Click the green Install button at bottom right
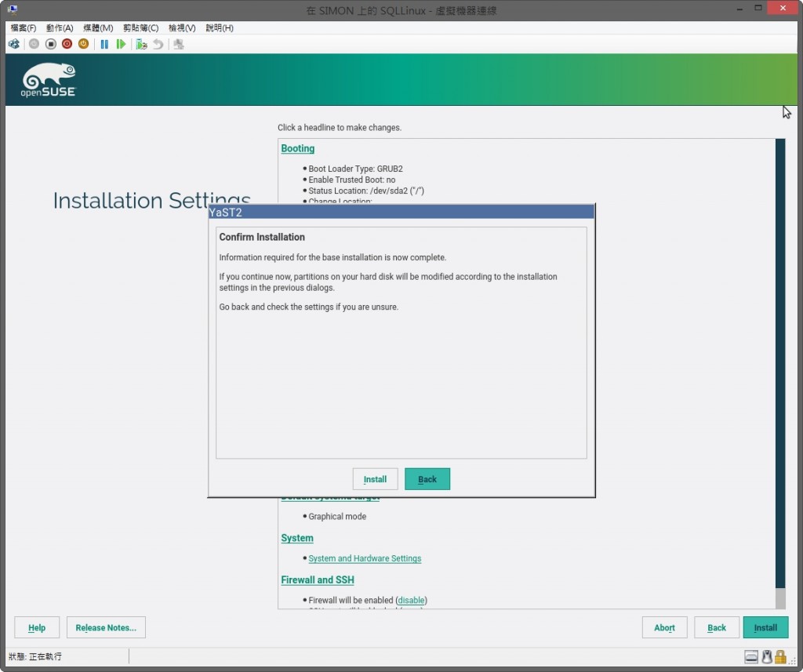 (x=765, y=627)
